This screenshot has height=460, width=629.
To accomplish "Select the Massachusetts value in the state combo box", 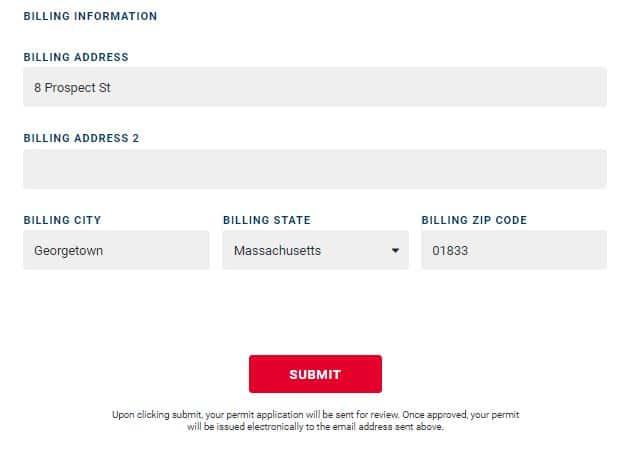I will 278,251.
